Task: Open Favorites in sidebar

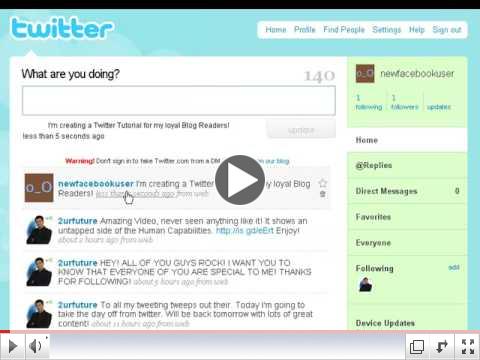Action: coord(407,217)
